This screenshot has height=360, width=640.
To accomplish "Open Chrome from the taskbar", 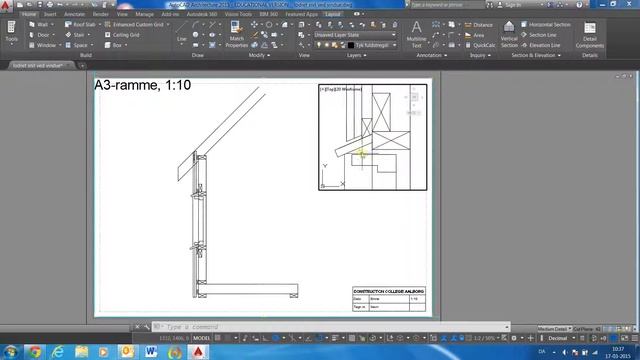I will point(35,352).
